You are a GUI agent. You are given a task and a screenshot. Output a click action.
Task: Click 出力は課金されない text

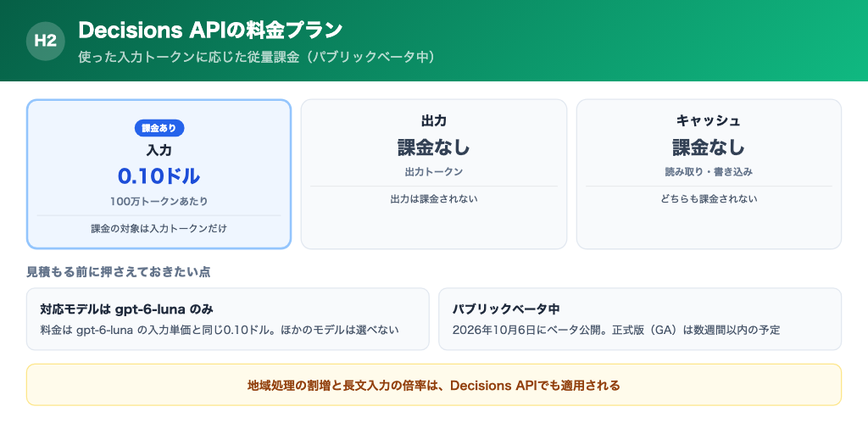coord(434,198)
